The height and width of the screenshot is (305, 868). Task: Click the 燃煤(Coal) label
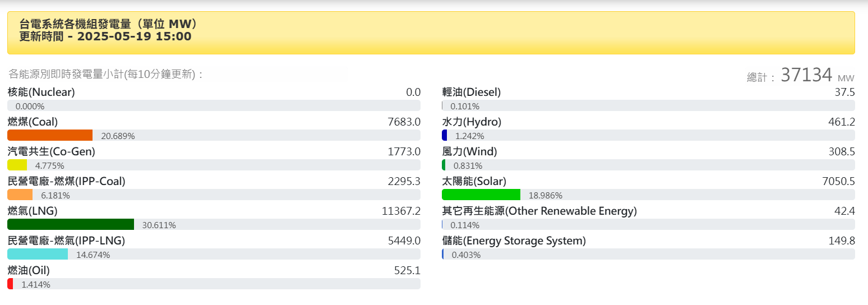point(33,122)
